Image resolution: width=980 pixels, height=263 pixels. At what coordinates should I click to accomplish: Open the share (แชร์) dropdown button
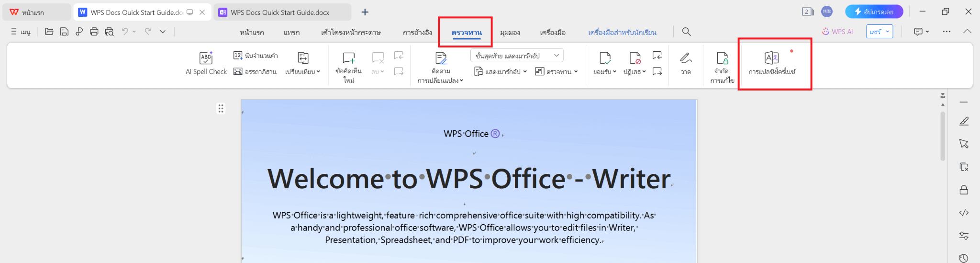(x=880, y=32)
